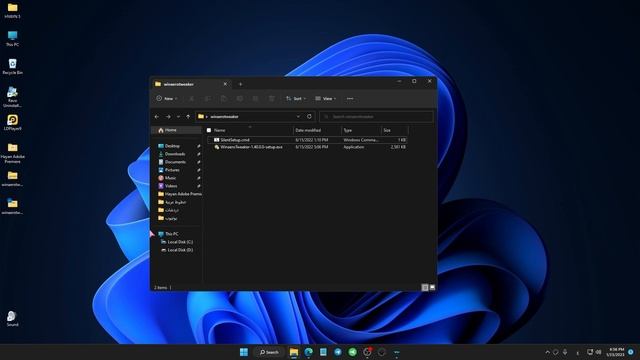This screenshot has width=640, height=360.
Task: Sort by the Size column header
Action: pyautogui.click(x=395, y=130)
